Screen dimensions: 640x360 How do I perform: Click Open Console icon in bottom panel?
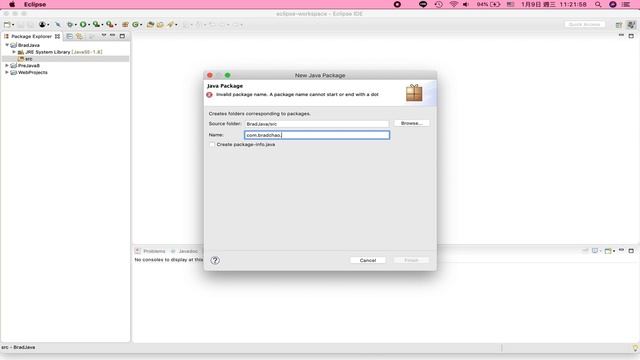609,251
